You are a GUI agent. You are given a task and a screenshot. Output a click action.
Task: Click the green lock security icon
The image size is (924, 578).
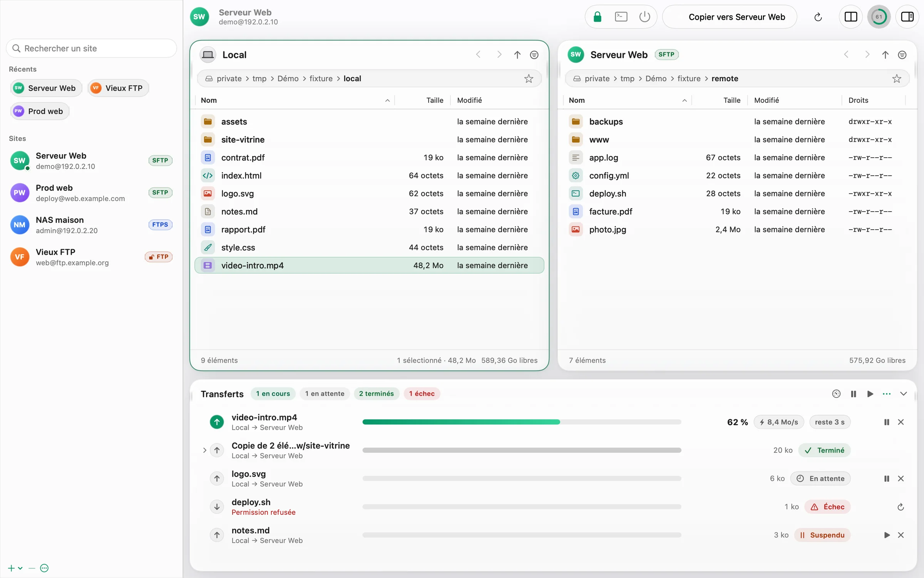[597, 17]
